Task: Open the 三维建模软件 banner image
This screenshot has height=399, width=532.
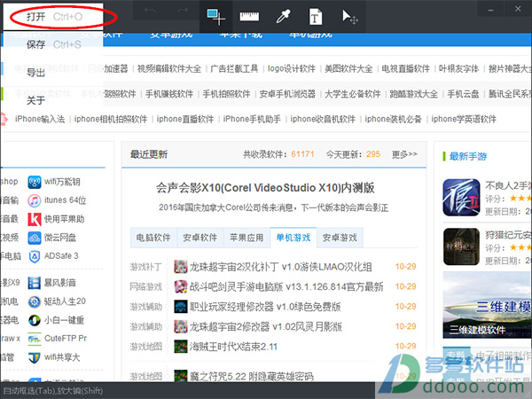Action: (487, 305)
